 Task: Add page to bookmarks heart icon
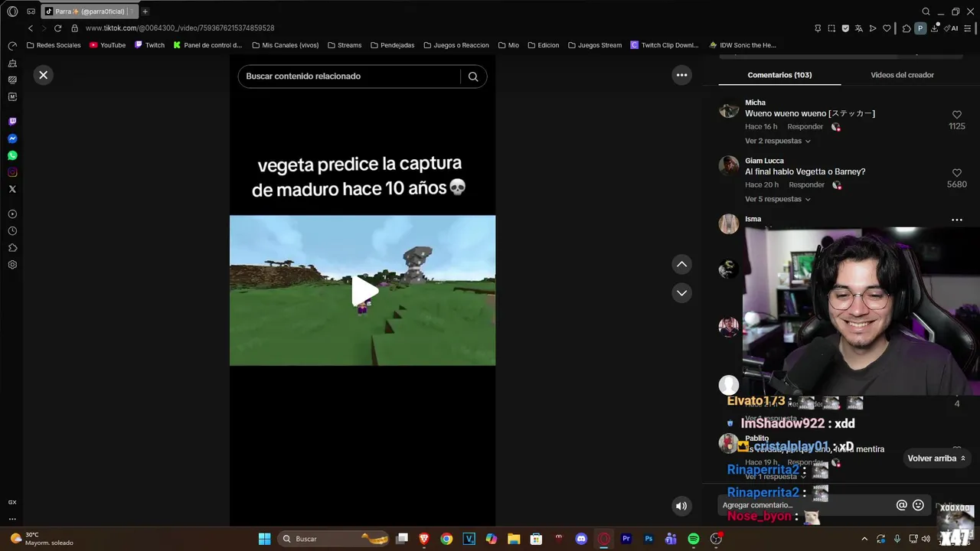(887, 28)
